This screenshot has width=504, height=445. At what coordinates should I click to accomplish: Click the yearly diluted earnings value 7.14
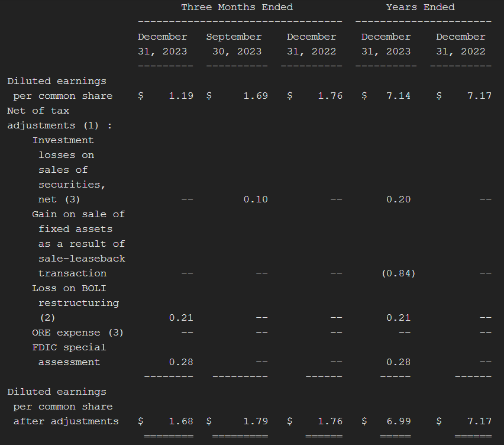pos(398,96)
